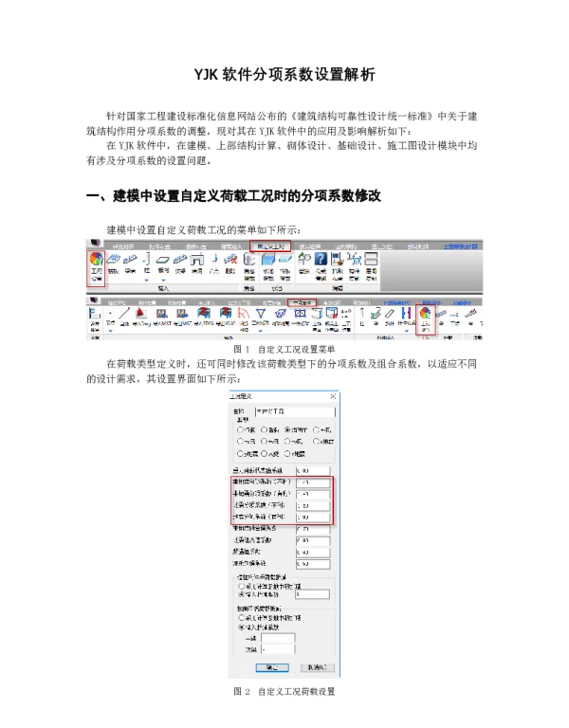Click the gray cylinder database icon
569x728 pixels.
(249, 259)
